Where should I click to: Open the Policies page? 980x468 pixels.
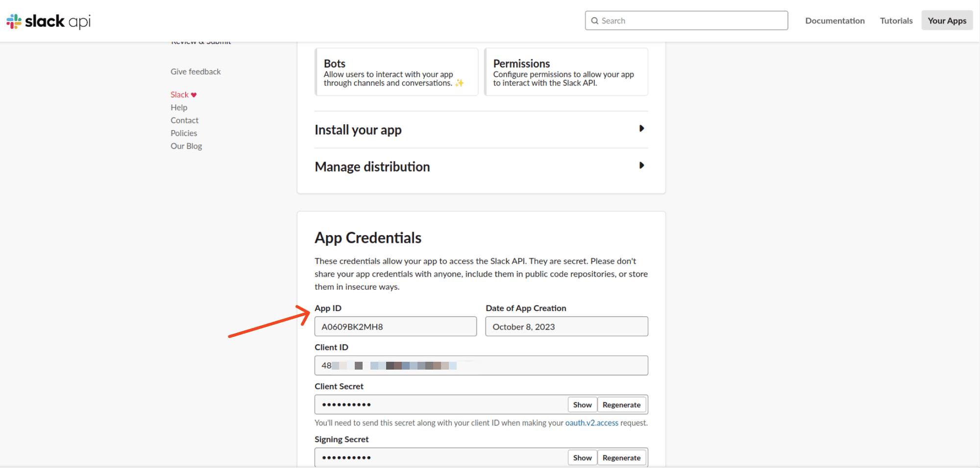pyautogui.click(x=184, y=133)
